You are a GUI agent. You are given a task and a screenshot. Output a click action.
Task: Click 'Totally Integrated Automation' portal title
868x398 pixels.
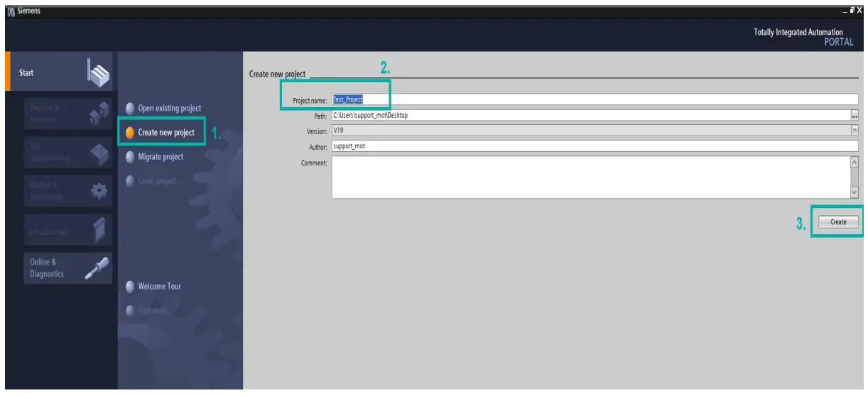(798, 32)
